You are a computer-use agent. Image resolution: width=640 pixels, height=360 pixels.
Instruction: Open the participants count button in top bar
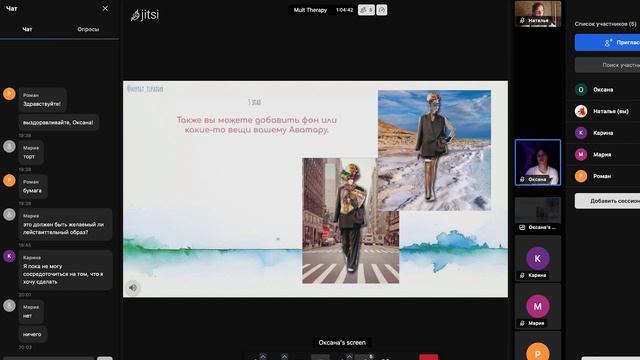point(366,10)
